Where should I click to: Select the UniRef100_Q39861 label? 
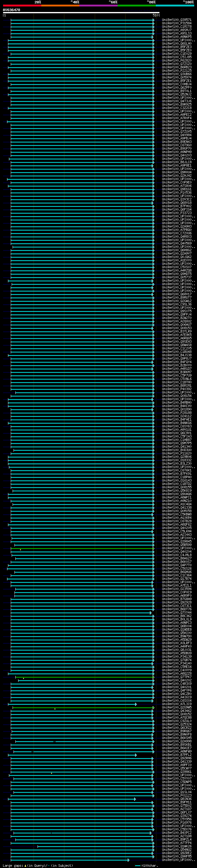tap(176, 772)
